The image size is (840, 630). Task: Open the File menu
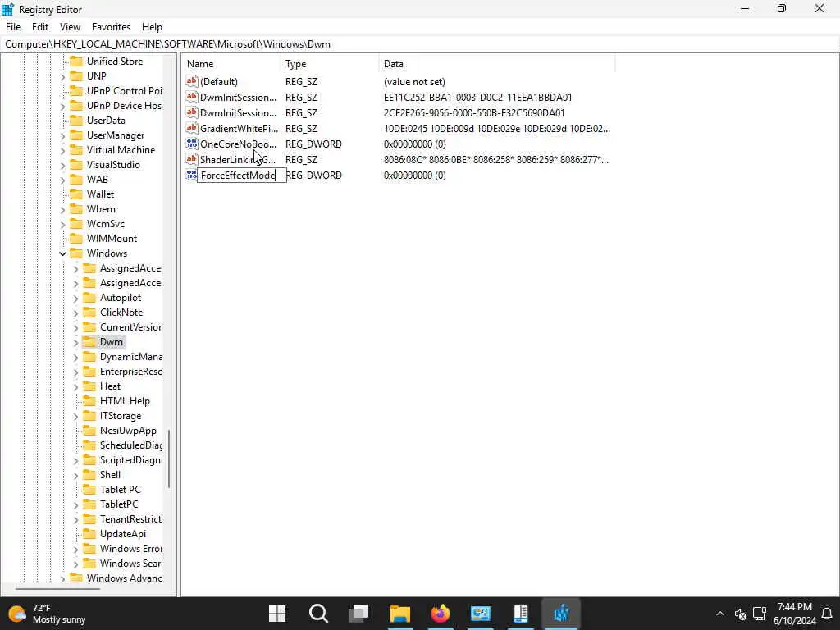click(x=13, y=27)
